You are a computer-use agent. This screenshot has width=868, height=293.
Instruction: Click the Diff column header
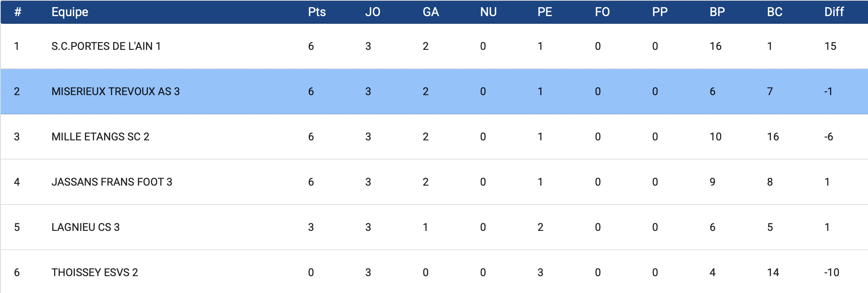(x=834, y=12)
